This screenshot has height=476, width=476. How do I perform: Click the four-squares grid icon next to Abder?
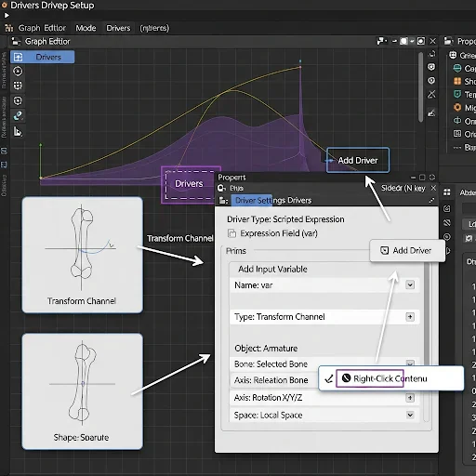point(446,192)
